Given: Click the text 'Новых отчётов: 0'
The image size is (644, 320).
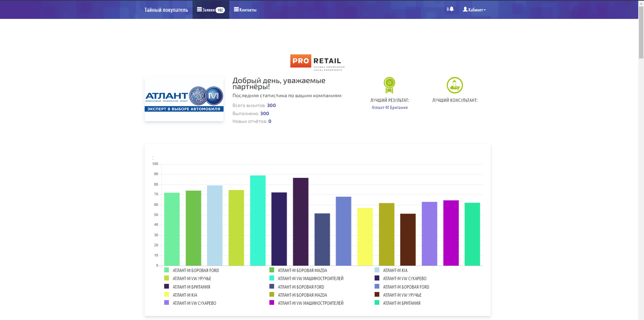Looking at the screenshot, I should coord(252,121).
